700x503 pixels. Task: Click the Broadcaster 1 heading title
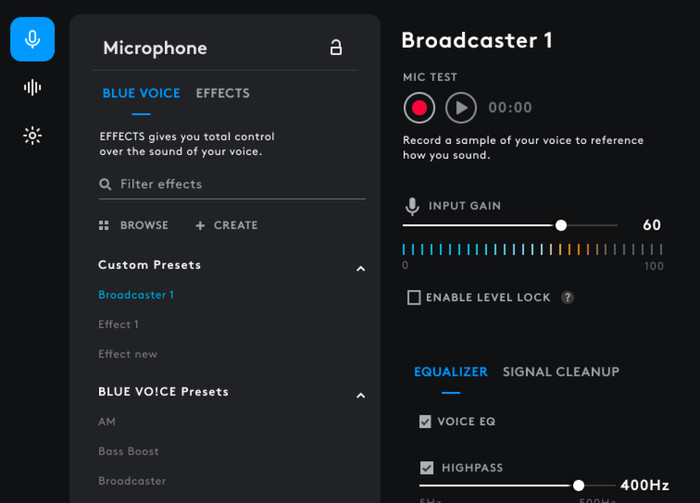point(477,41)
